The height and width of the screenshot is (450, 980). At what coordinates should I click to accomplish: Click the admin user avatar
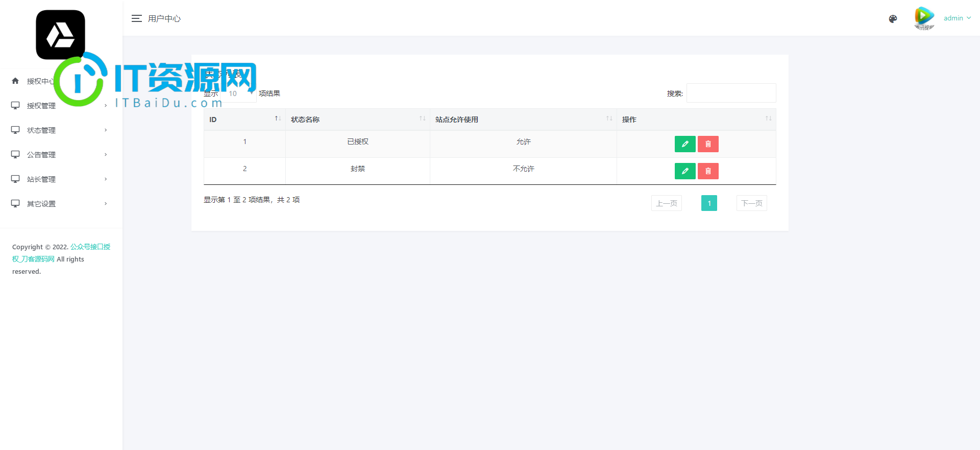(924, 18)
